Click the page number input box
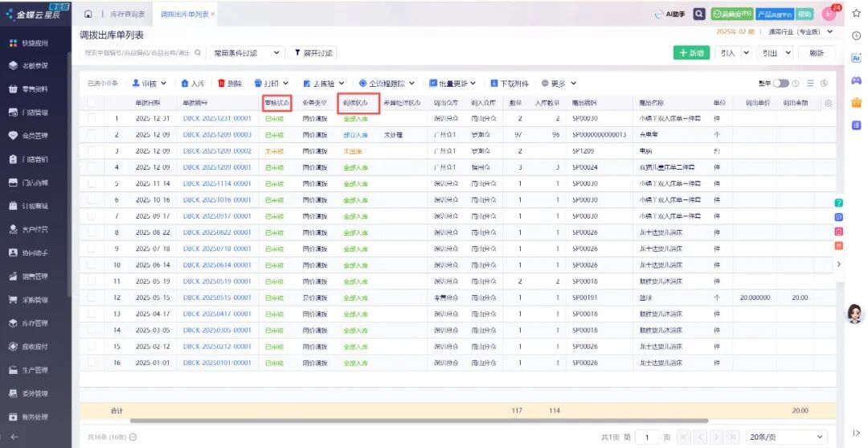Image resolution: width=868 pixels, height=448 pixels. (x=646, y=438)
